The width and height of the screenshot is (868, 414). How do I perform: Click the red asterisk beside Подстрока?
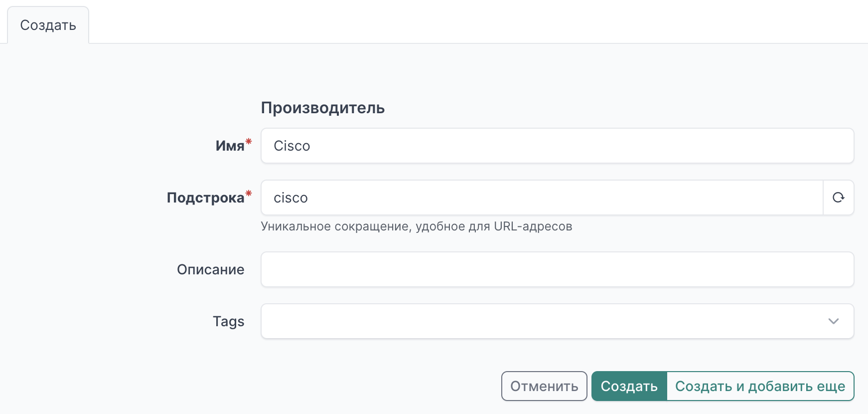(249, 194)
